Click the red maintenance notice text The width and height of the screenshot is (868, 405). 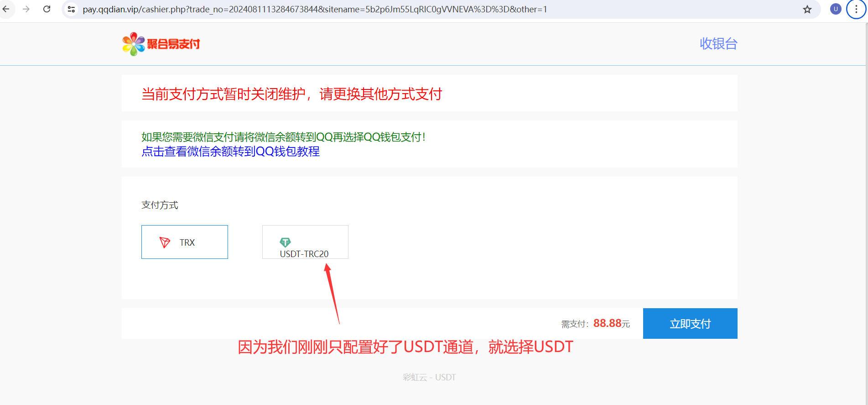click(x=292, y=94)
